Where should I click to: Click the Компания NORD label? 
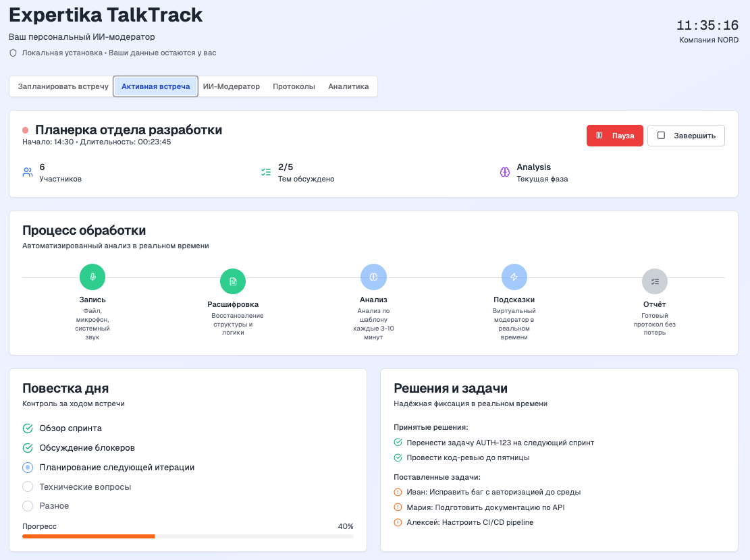pos(709,40)
